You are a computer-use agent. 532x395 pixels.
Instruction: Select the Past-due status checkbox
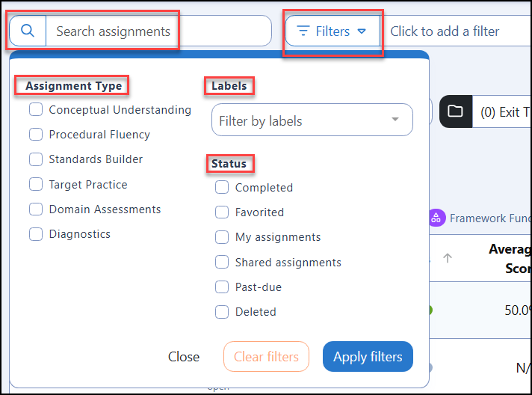click(x=222, y=287)
